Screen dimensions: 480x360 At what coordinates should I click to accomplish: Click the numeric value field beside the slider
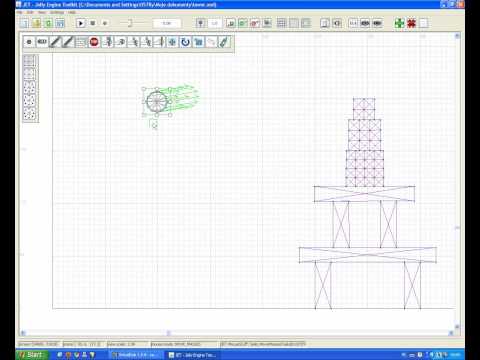[167, 23]
